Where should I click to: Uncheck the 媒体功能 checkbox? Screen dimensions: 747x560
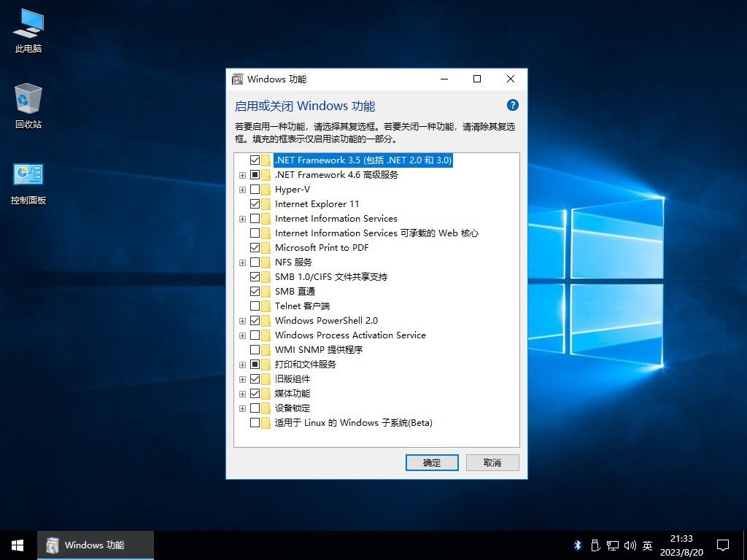(255, 394)
